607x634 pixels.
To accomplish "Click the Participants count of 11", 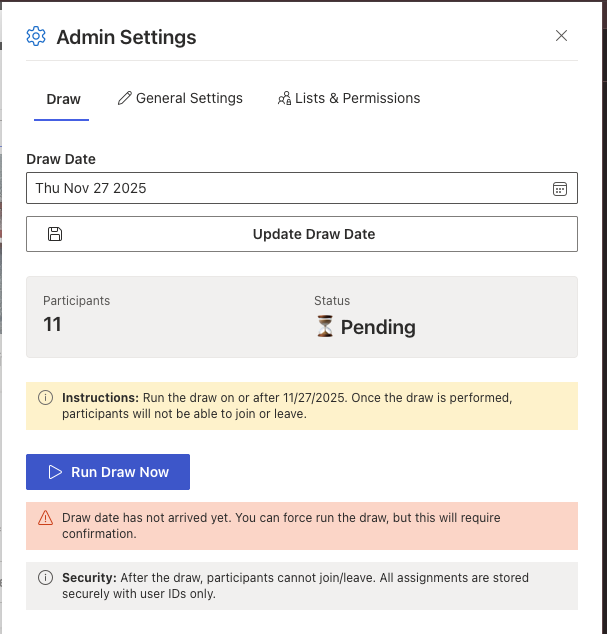I will coord(52,324).
